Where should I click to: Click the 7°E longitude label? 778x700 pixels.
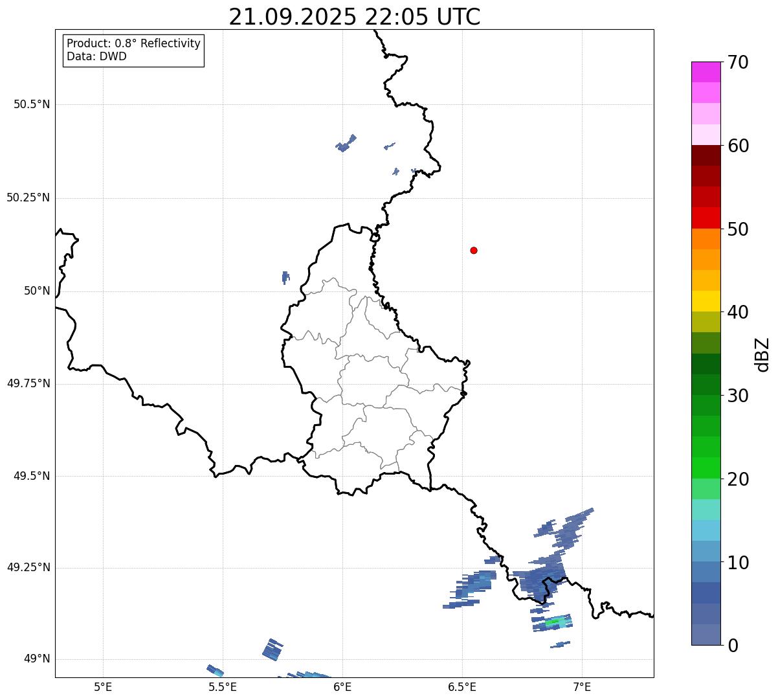pyautogui.click(x=583, y=686)
